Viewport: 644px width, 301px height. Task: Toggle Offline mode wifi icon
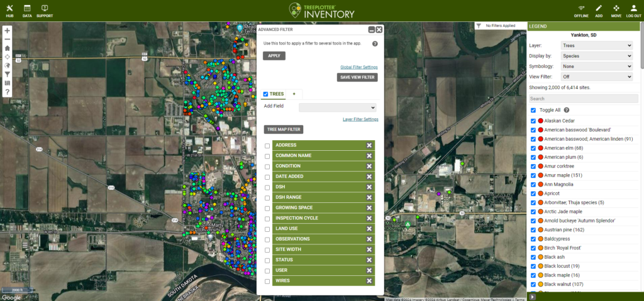click(581, 11)
